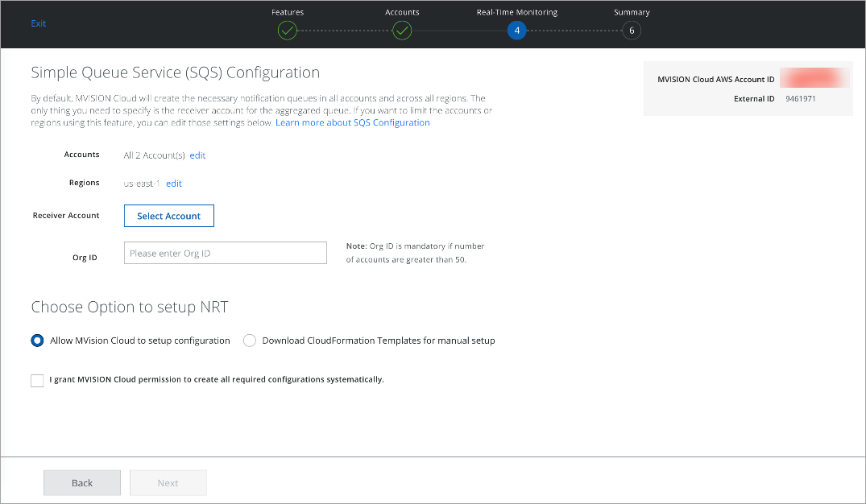This screenshot has height=504, width=866.
Task: Click the Summary step 6 circle
Action: pos(632,31)
